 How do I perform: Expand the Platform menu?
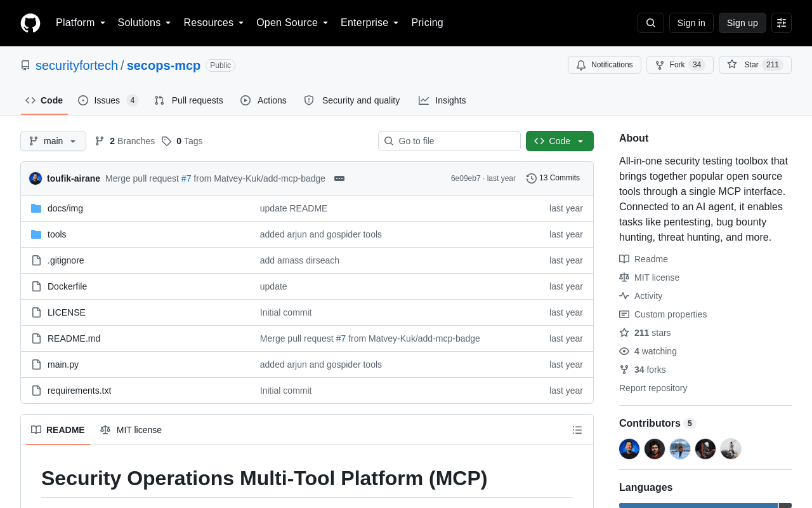point(81,23)
